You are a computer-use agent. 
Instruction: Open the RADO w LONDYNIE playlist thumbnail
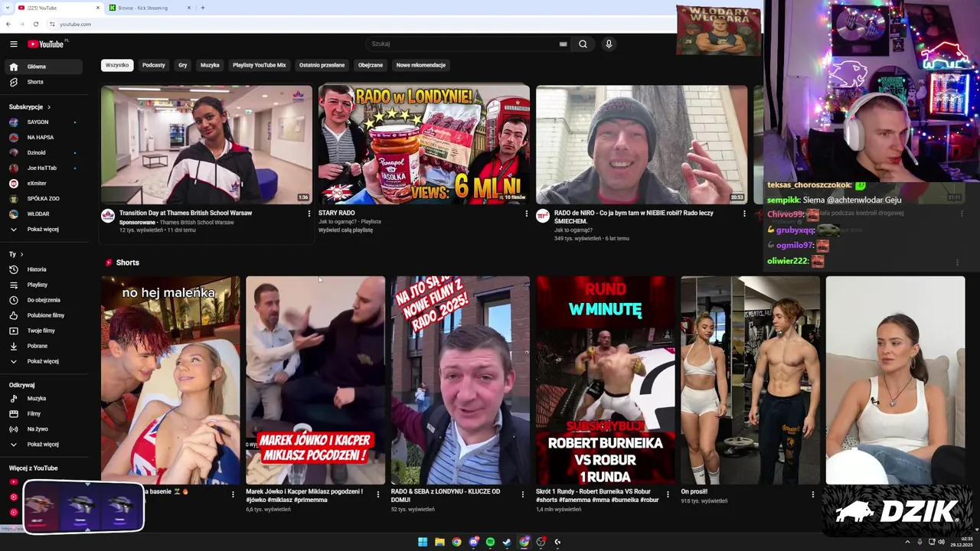[x=424, y=145]
